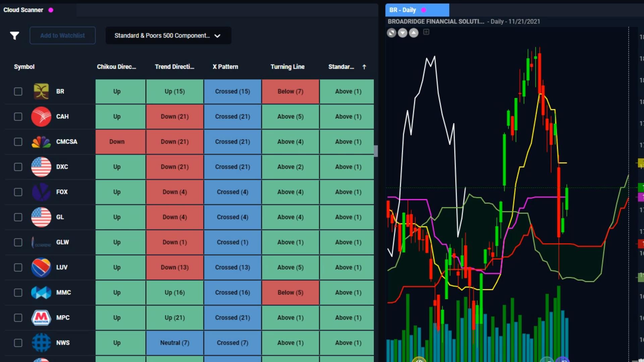Click the Broadridge Financial chart title
This screenshot has width=644, height=362.
436,21
